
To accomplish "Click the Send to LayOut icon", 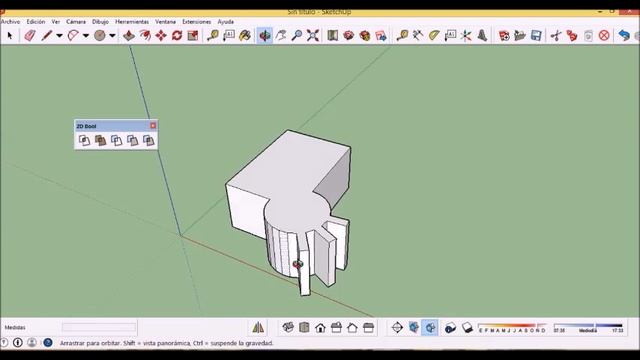I will [x=381, y=36].
